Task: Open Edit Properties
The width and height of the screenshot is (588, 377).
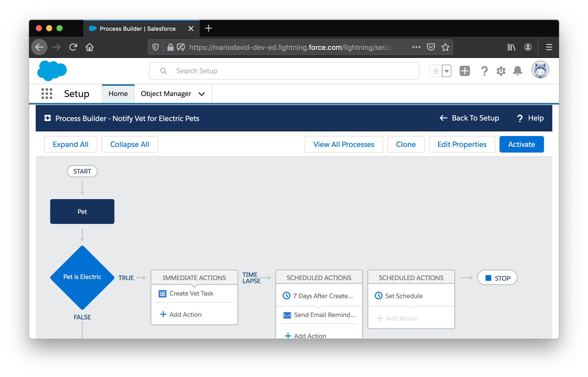Action: point(462,144)
